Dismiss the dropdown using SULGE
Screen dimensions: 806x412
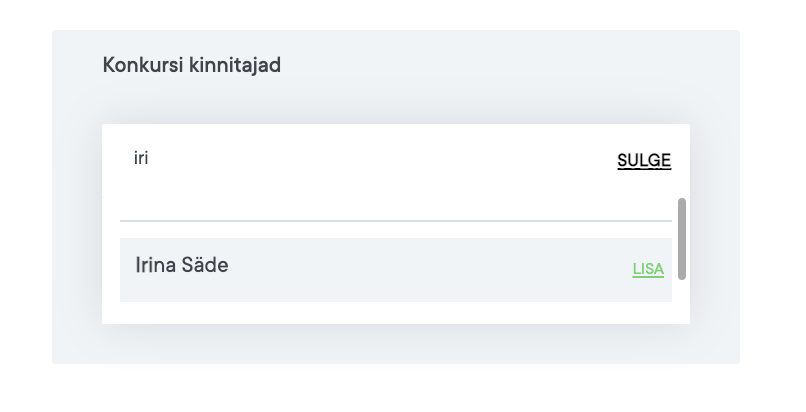click(x=644, y=161)
